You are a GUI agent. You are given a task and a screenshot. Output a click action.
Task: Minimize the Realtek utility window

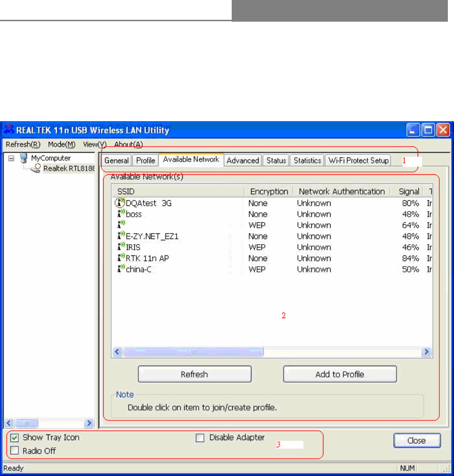tap(413, 130)
